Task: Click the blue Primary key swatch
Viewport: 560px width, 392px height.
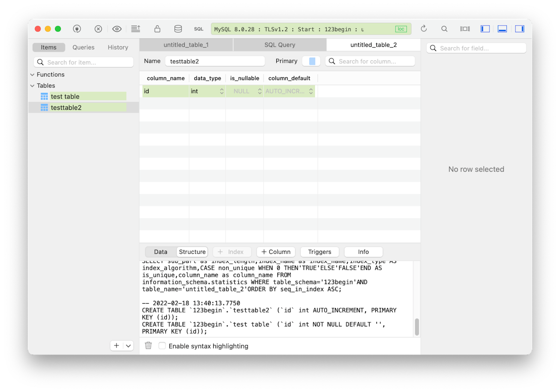Action: (x=311, y=61)
